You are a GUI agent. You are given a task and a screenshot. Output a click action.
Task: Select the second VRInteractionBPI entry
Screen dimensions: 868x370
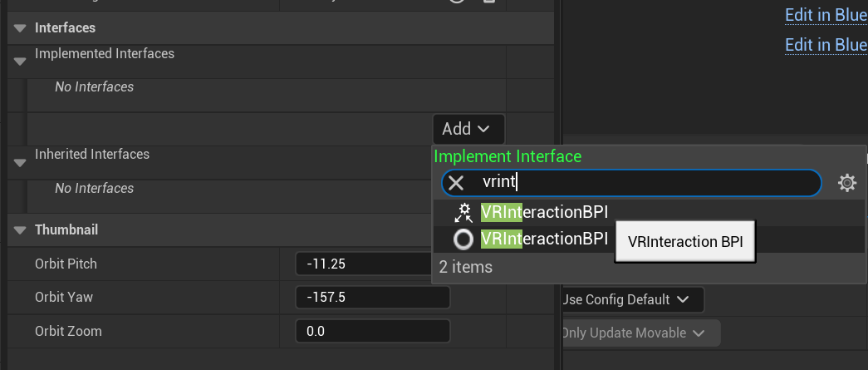coord(544,239)
